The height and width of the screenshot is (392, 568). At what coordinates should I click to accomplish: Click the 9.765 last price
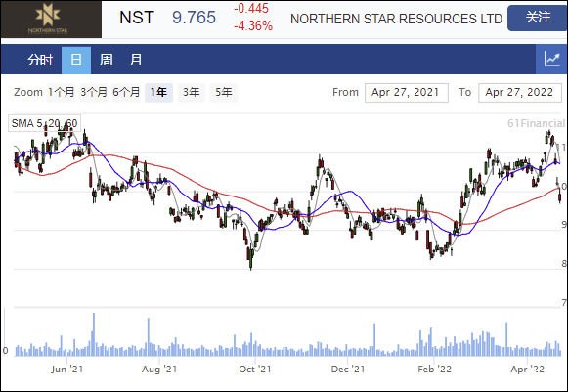tap(194, 18)
